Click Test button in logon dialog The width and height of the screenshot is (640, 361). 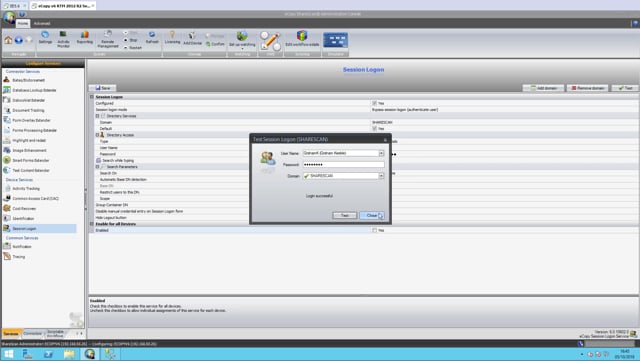344,215
